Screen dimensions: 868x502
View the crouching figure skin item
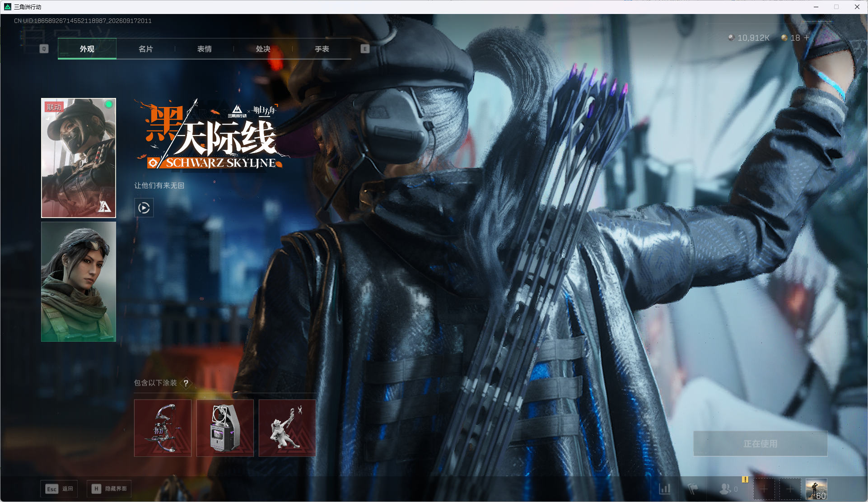coord(287,428)
